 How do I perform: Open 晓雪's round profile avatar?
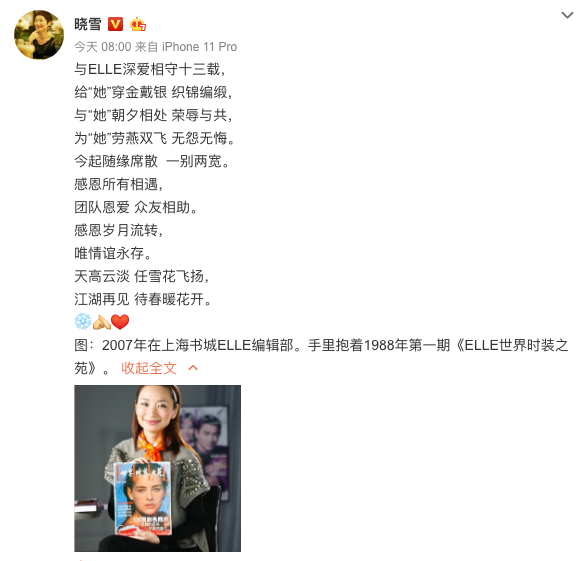click(x=39, y=35)
